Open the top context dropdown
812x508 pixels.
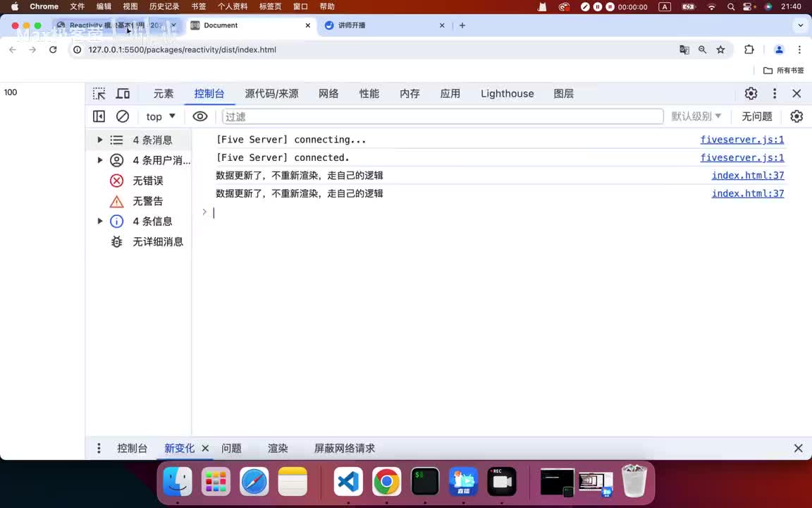161,116
